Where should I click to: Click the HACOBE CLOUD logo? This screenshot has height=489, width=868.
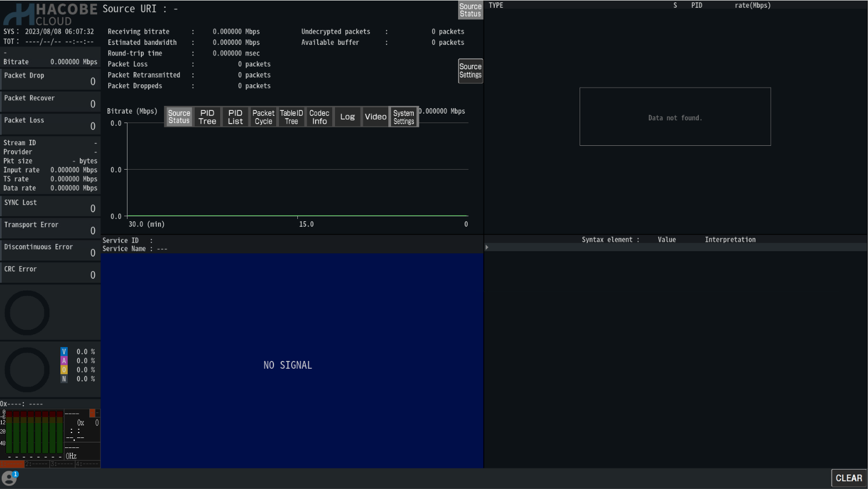click(x=50, y=14)
